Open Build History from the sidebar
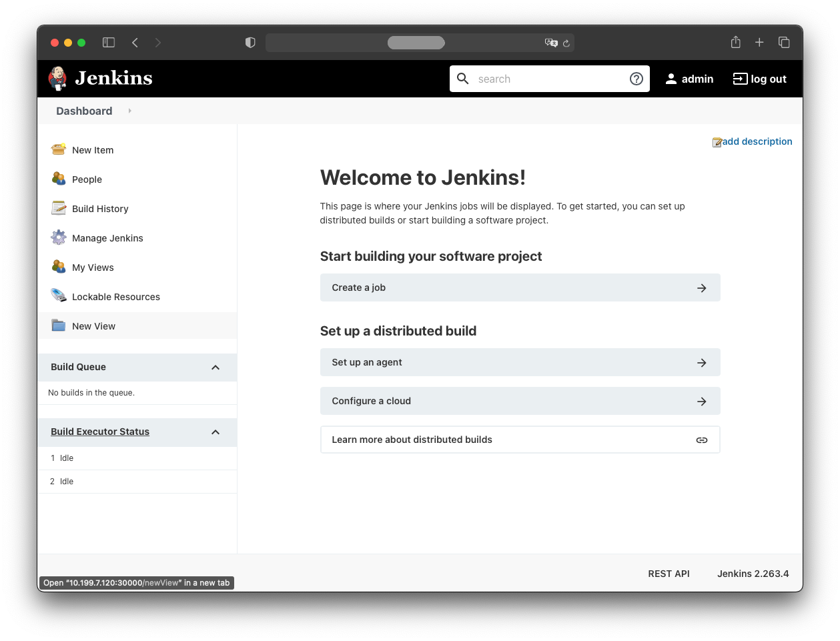The width and height of the screenshot is (840, 641). (x=100, y=208)
